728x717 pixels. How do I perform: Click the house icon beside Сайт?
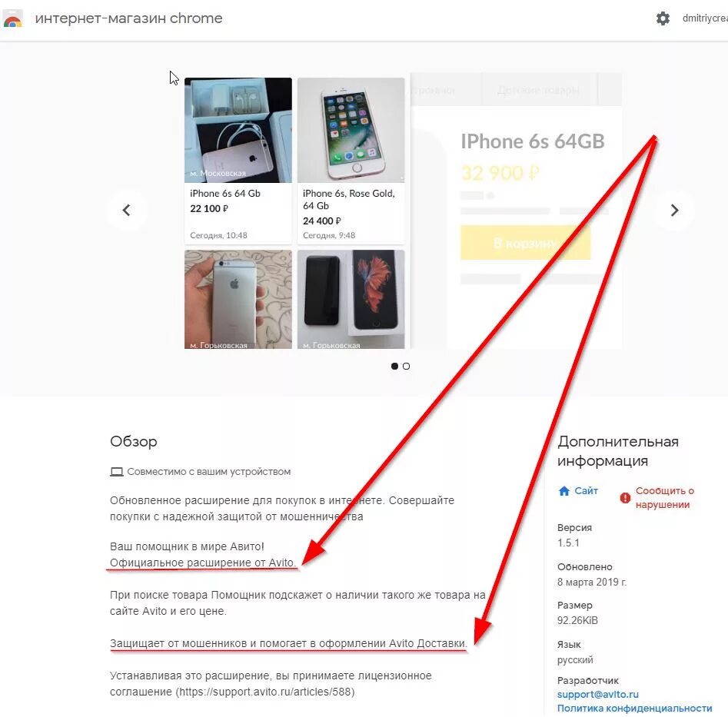coord(564,491)
